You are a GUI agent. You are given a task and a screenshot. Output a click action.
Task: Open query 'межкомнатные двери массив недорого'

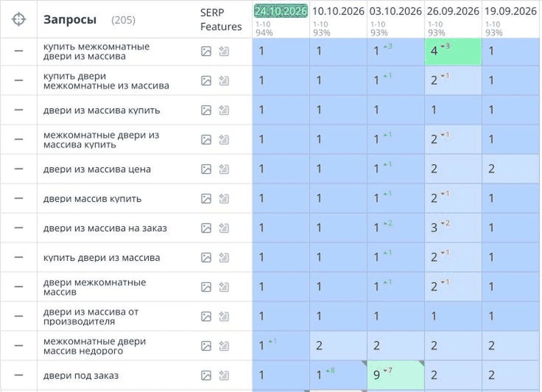[95, 346]
